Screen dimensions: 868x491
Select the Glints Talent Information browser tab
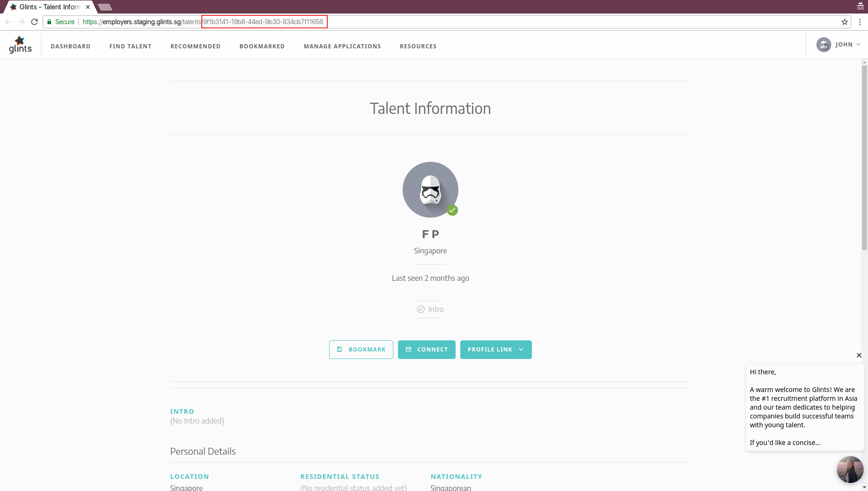[46, 7]
